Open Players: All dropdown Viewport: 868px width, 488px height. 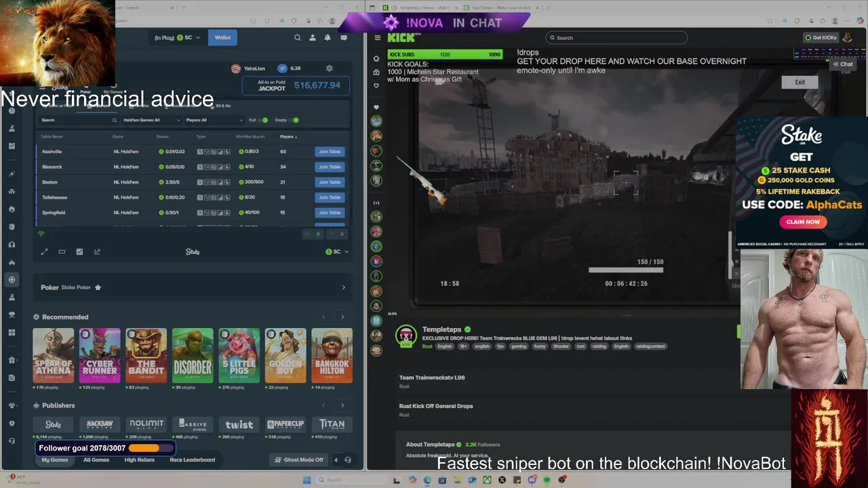(214, 120)
